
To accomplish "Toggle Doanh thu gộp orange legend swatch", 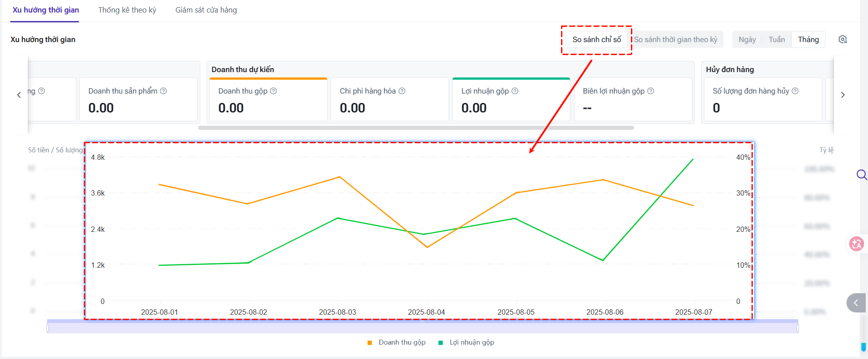I will [370, 342].
